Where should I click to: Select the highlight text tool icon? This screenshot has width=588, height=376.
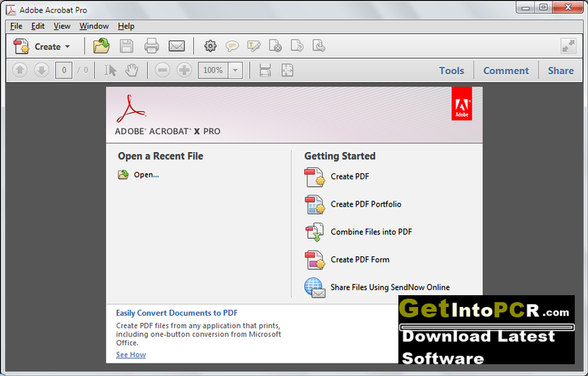[254, 46]
